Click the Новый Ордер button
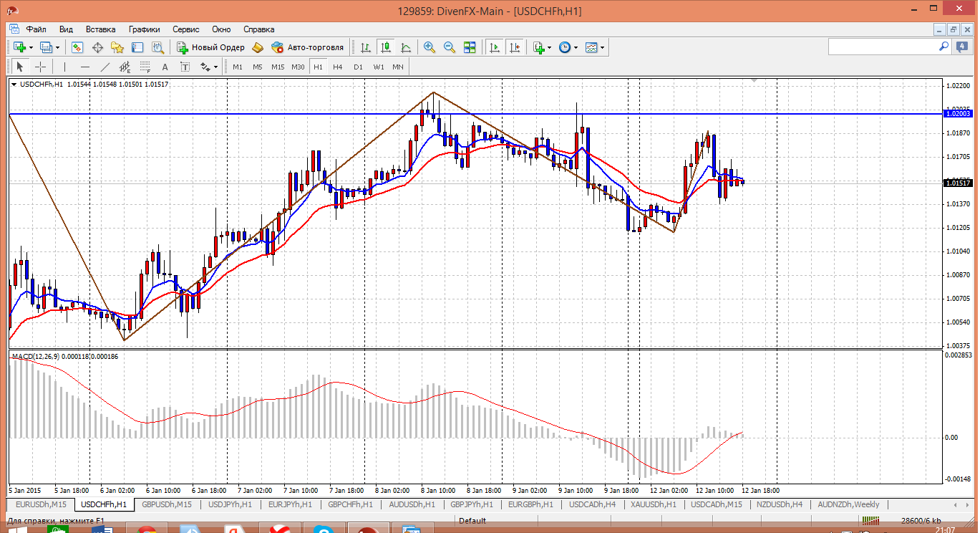This screenshot has height=533, width=980. pyautogui.click(x=211, y=47)
